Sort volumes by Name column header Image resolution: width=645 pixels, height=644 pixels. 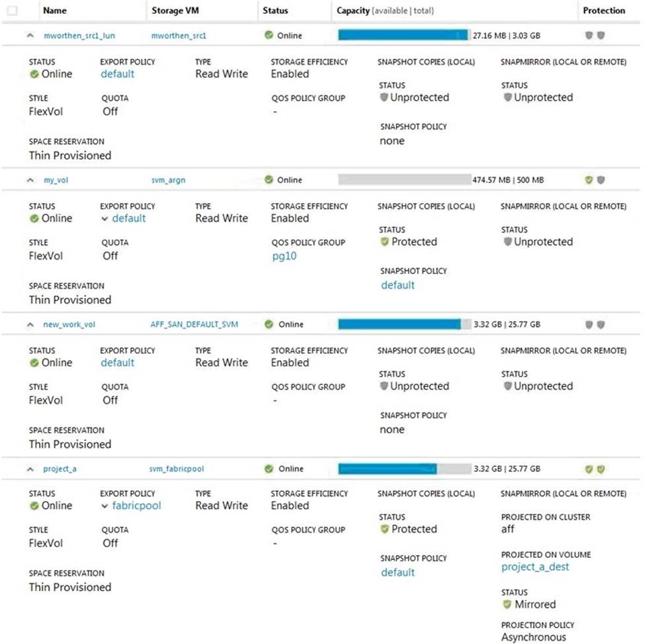tap(54, 11)
